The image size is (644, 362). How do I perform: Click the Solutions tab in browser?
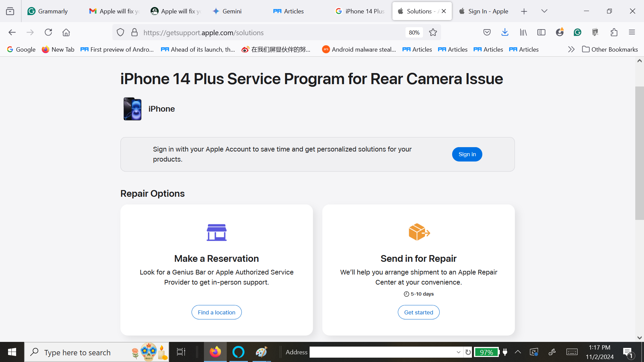pos(421,11)
